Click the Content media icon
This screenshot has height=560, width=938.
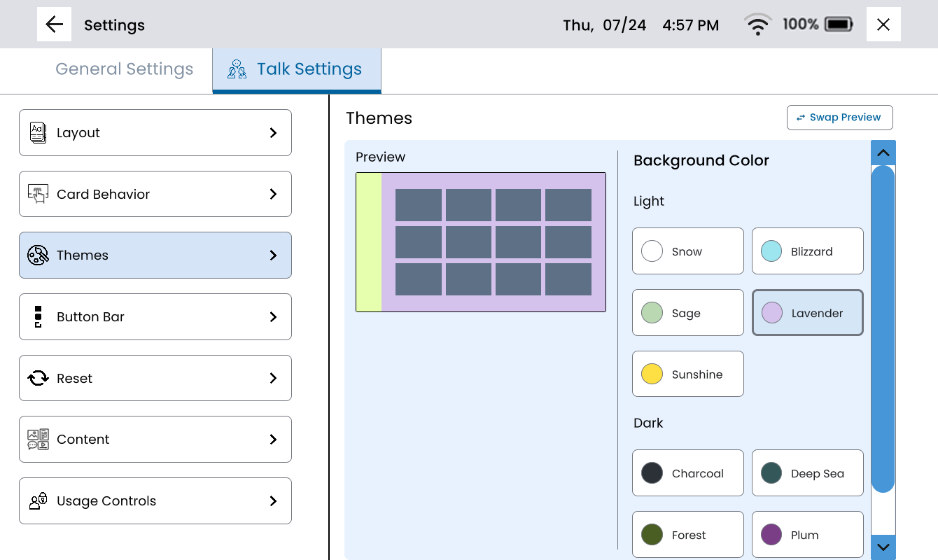38,440
